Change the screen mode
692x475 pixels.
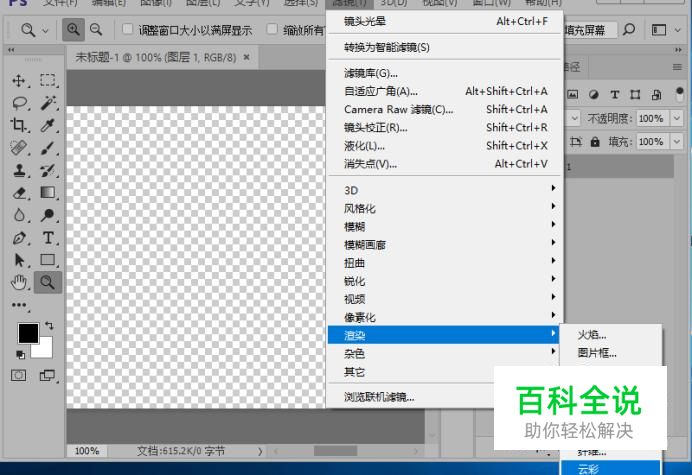click(x=47, y=376)
